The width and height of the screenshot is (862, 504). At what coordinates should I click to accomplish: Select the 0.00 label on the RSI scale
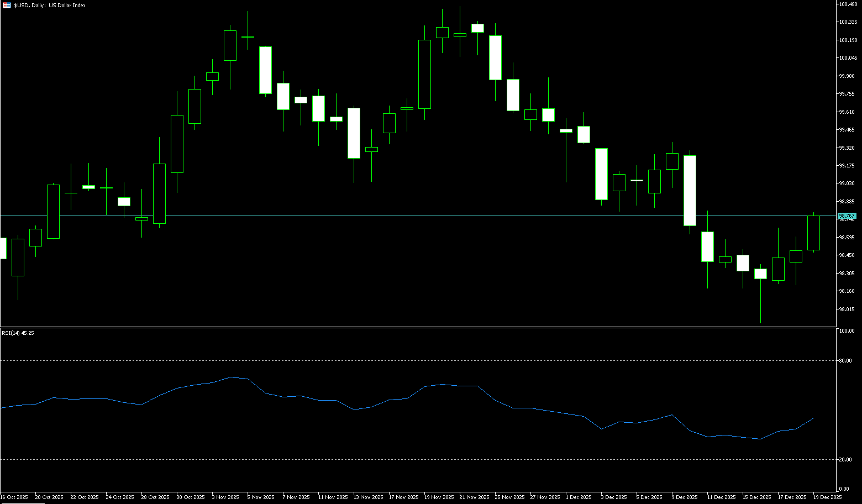(844, 489)
